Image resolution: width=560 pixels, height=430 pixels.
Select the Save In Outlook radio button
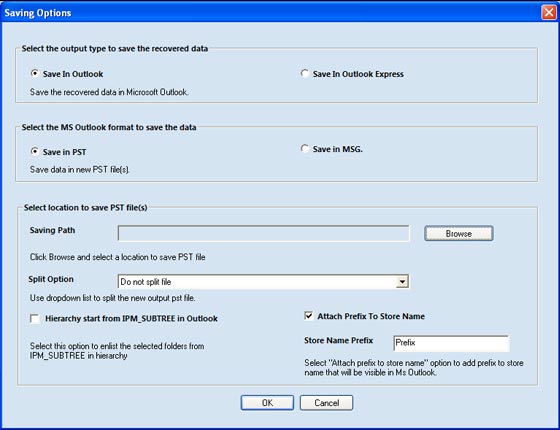pos(35,74)
